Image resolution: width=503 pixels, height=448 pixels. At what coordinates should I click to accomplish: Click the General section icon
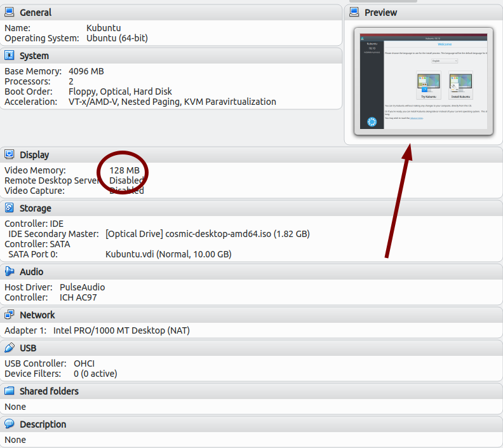click(x=10, y=13)
